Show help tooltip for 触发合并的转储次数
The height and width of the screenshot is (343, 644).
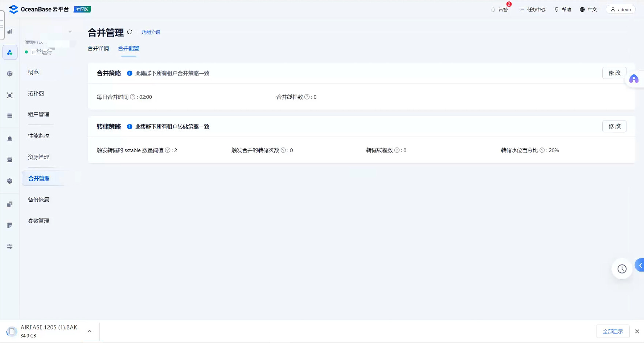click(x=283, y=150)
